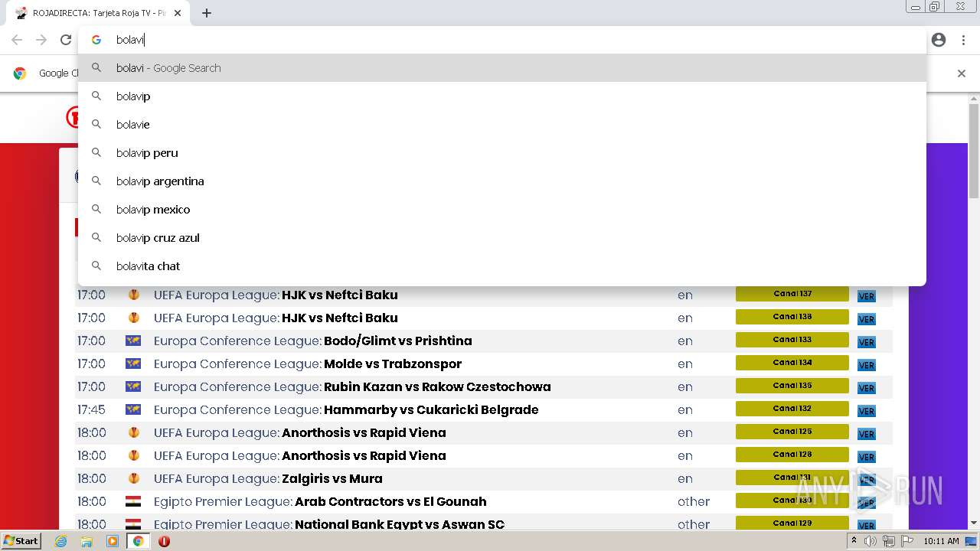Click VER for Bodo/Glimt vs Prishtina
The height and width of the screenshot is (551, 980).
866,342
